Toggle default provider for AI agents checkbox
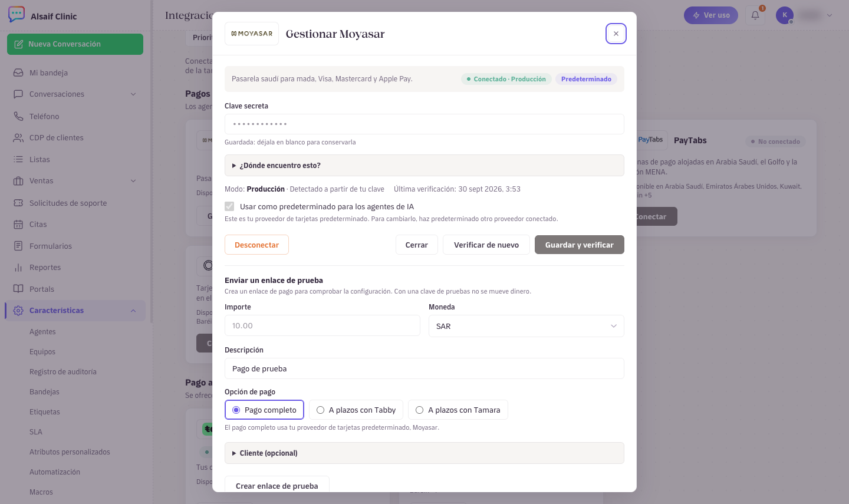Viewport: 849px width, 504px height. [x=229, y=206]
